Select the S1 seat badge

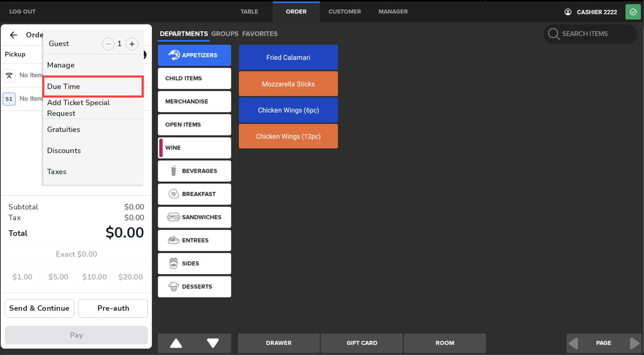click(x=9, y=99)
